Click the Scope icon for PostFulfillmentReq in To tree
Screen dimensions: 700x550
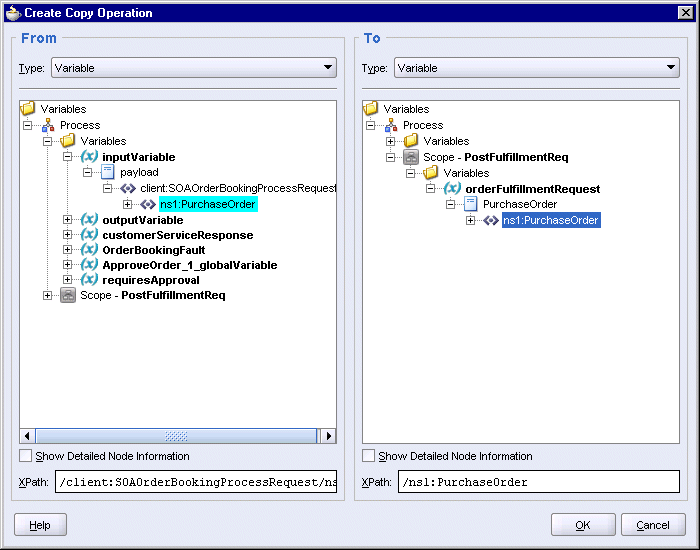411,157
